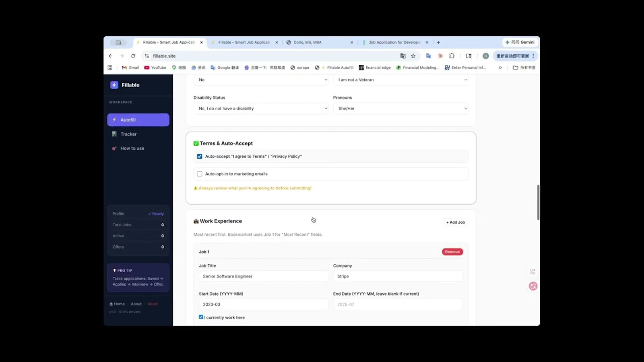The image size is (644, 362).
Task: Click the PRO TIP card in sidebar
Action: click(x=138, y=278)
